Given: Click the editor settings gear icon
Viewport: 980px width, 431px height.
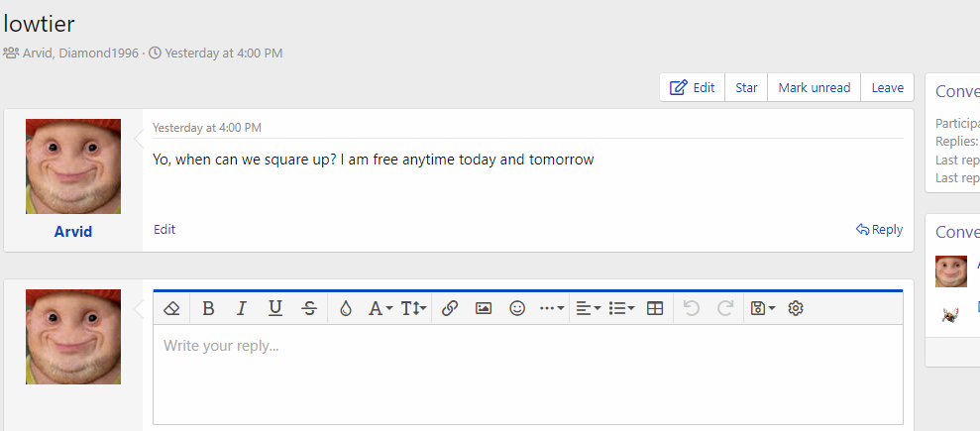Looking at the screenshot, I should (x=795, y=308).
